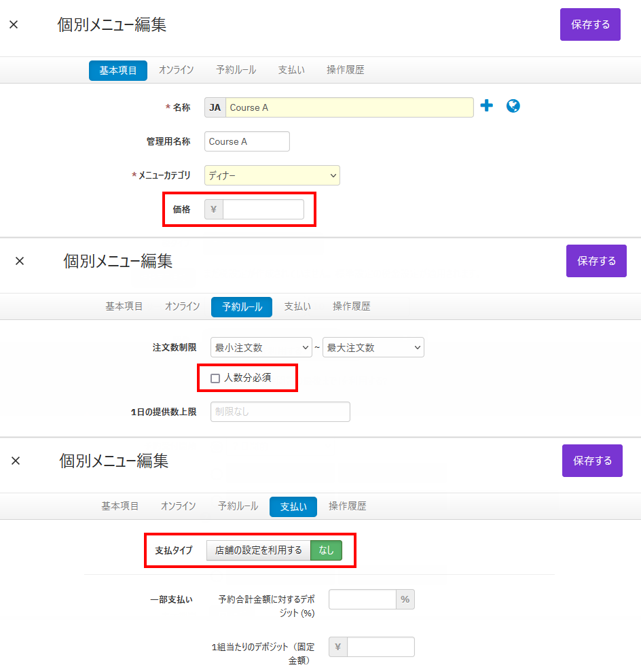Click the 管理用名称 text field
Viewport: 641px width, 672px height.
pos(246,141)
